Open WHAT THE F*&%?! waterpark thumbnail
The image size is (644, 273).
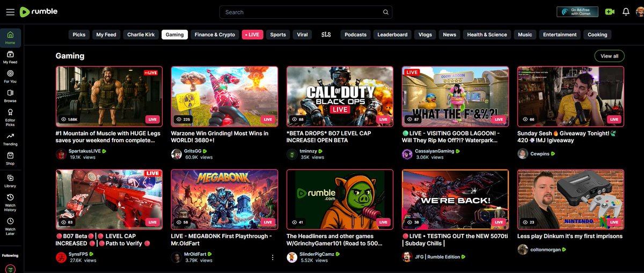pos(455,97)
